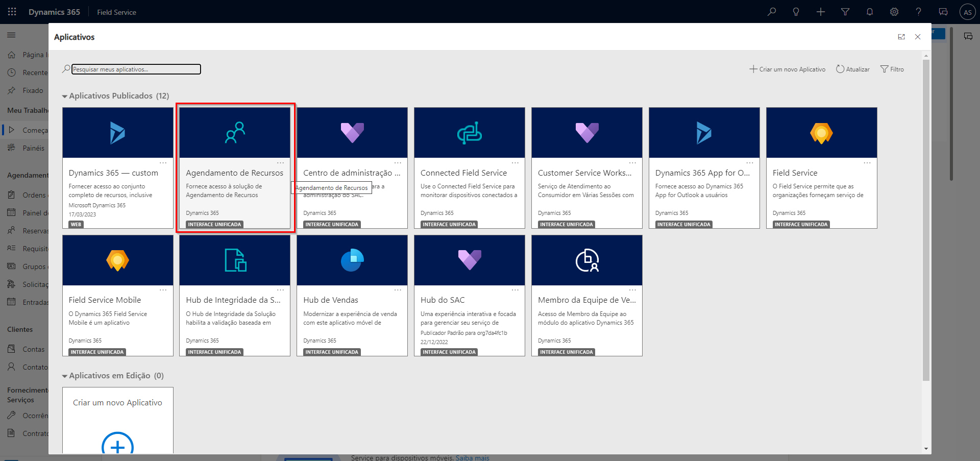Click the dialog vertical scrollbar
The image size is (980, 461).
[x=926, y=220]
